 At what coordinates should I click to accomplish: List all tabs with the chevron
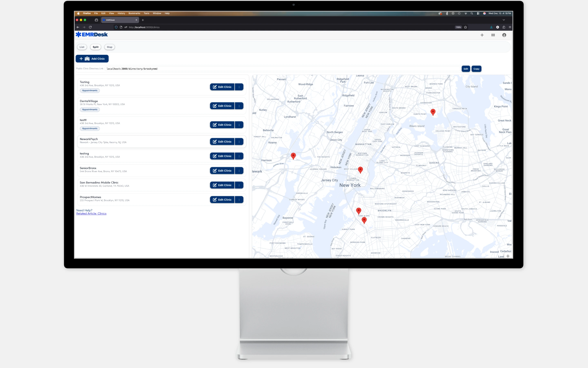pyautogui.click(x=504, y=20)
